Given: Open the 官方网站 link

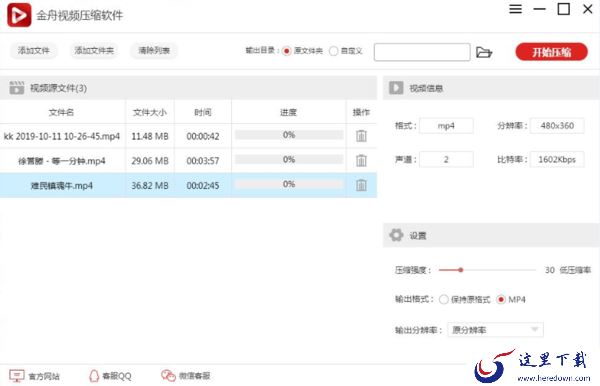Looking at the screenshot, I should click(x=44, y=376).
